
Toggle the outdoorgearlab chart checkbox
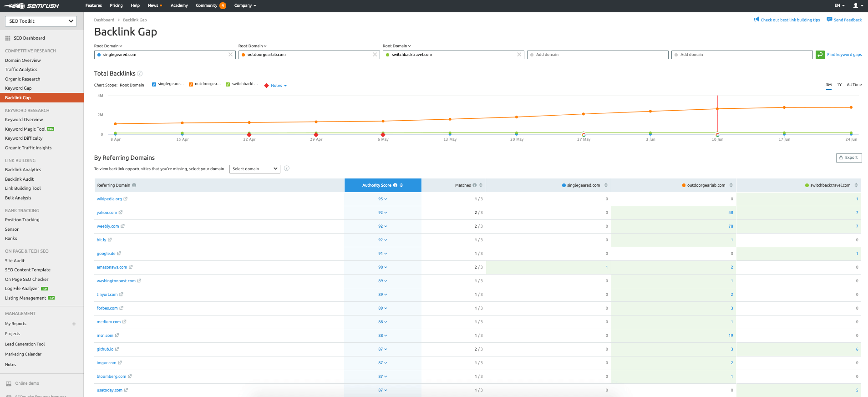(191, 84)
